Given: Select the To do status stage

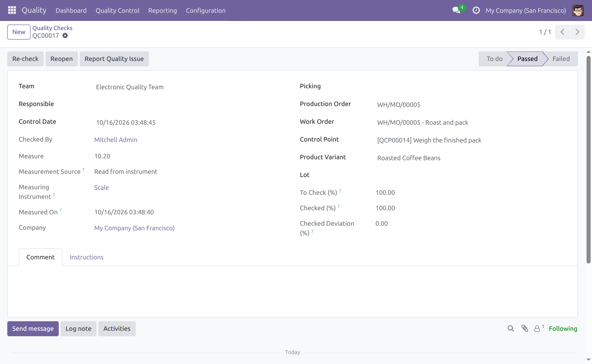Looking at the screenshot, I should click(494, 59).
